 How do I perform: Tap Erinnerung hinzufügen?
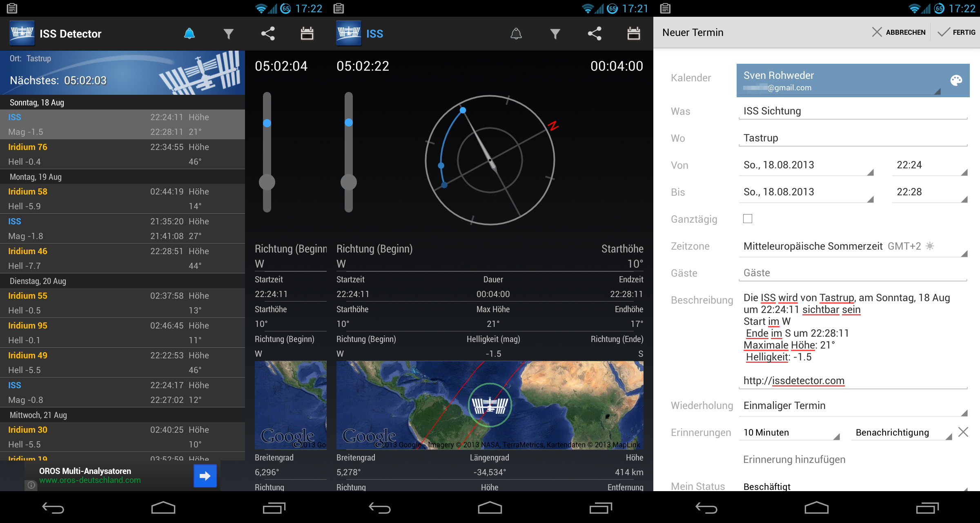coord(794,459)
